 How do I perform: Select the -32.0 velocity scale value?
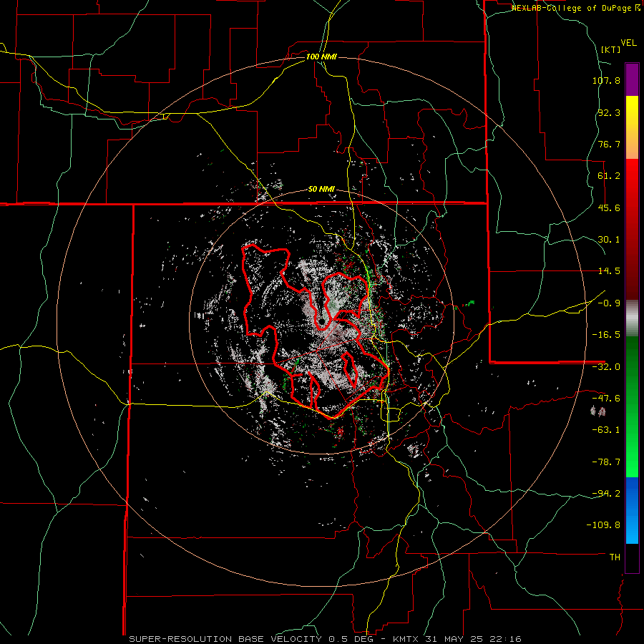[x=606, y=367]
